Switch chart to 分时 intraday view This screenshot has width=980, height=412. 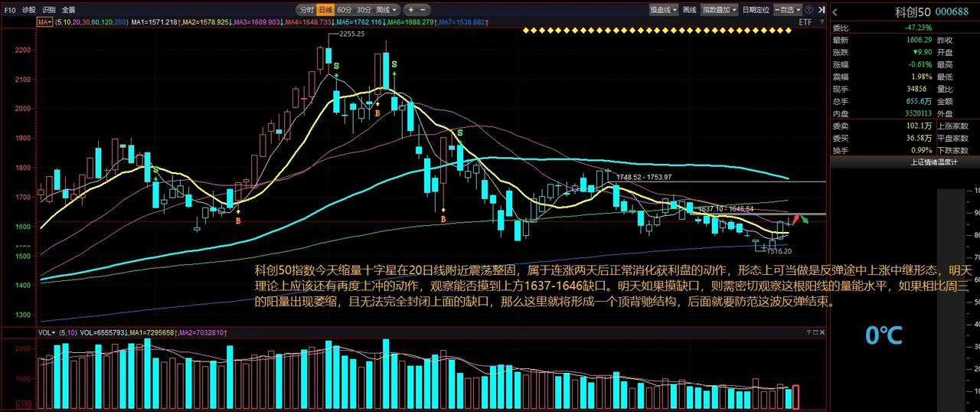(306, 10)
